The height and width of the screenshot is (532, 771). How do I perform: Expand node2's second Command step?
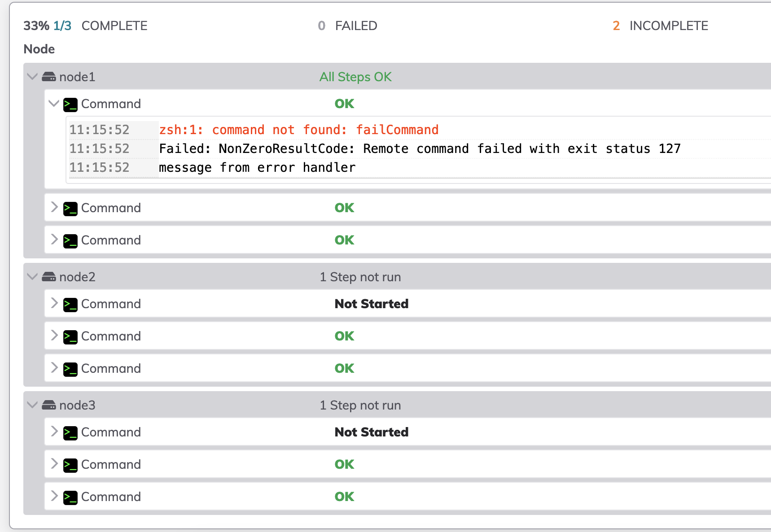click(54, 336)
